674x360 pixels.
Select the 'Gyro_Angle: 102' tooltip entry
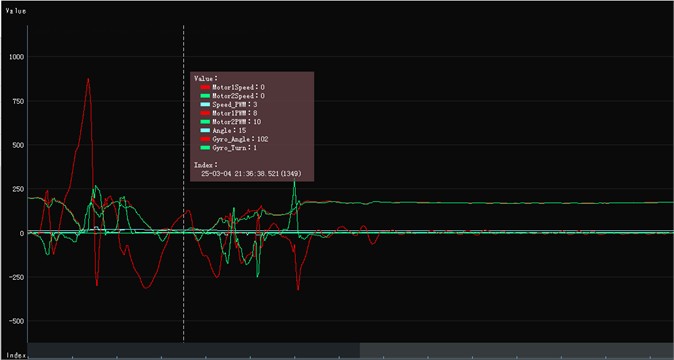(234, 139)
